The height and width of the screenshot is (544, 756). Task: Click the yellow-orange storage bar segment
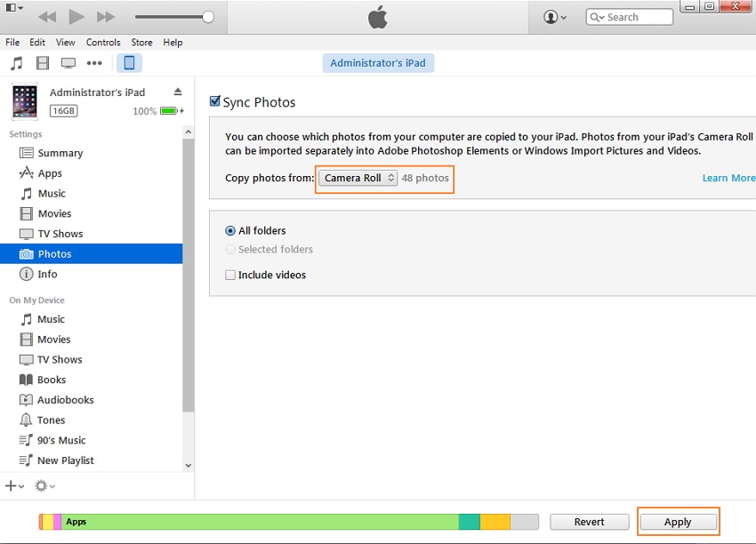click(x=495, y=522)
